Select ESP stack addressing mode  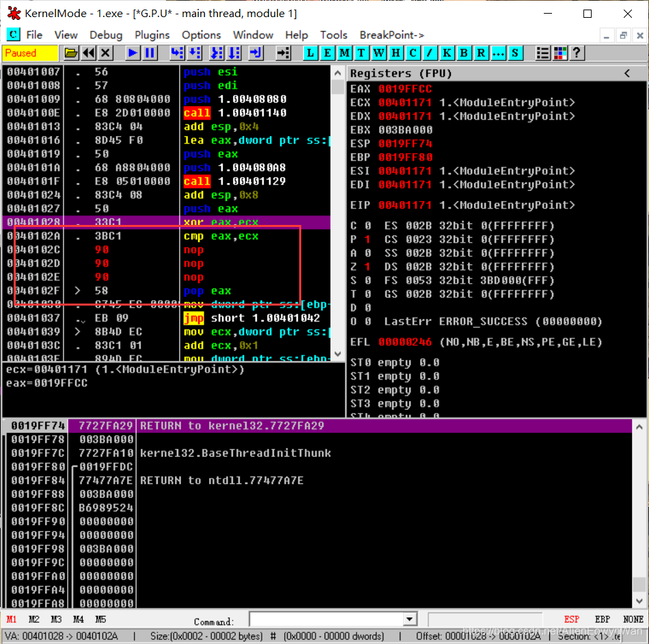click(x=572, y=619)
